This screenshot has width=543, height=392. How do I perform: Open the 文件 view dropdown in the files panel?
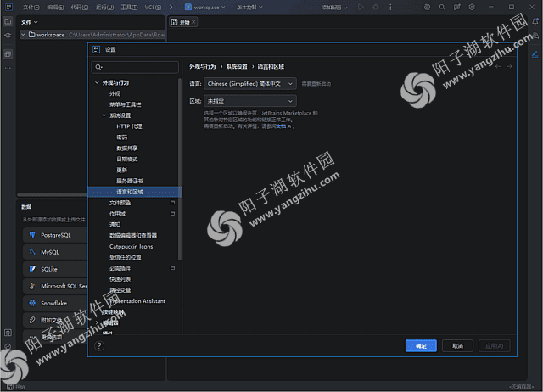30,22
